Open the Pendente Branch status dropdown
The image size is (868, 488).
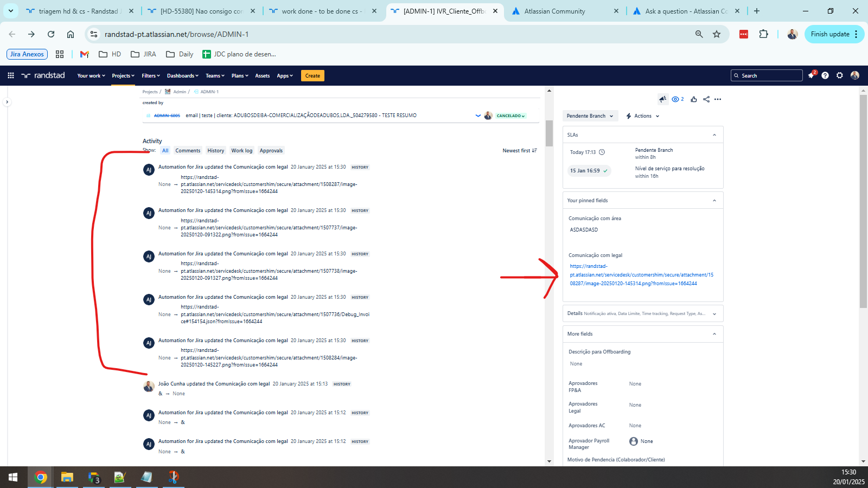[590, 116]
